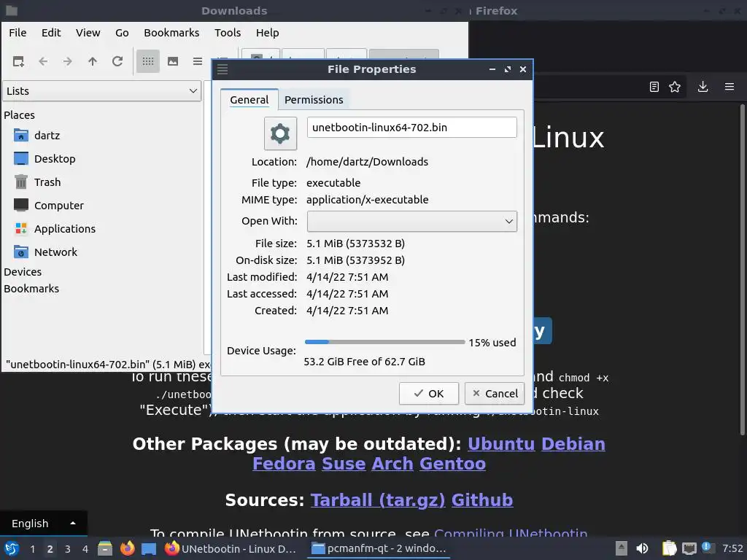Follow the Fedora package link
The image size is (747, 560).
284,464
